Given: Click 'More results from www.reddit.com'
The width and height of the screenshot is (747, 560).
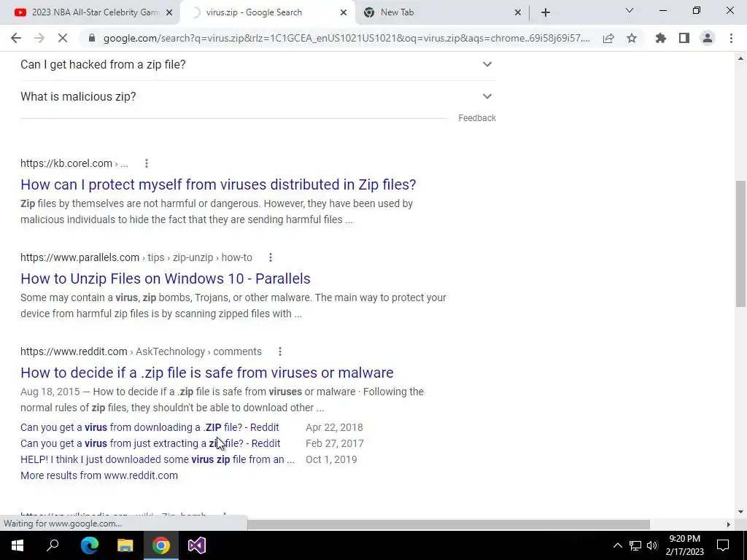Looking at the screenshot, I should [x=99, y=475].
